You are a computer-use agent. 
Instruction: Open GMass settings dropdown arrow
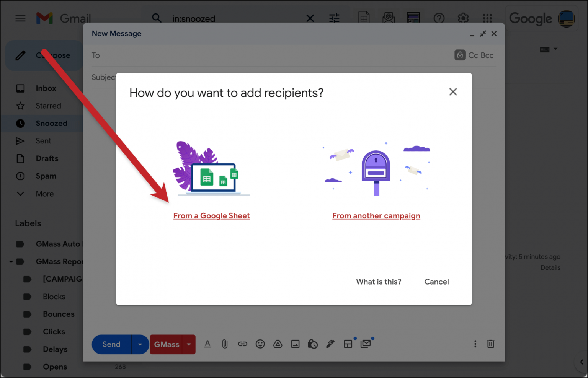pyautogui.click(x=189, y=344)
